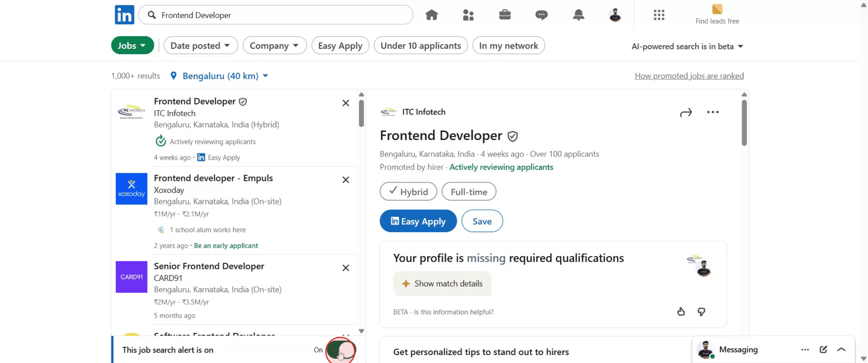Click the Actively reviewing applicants link
This screenshot has height=363, width=868.
click(x=501, y=167)
